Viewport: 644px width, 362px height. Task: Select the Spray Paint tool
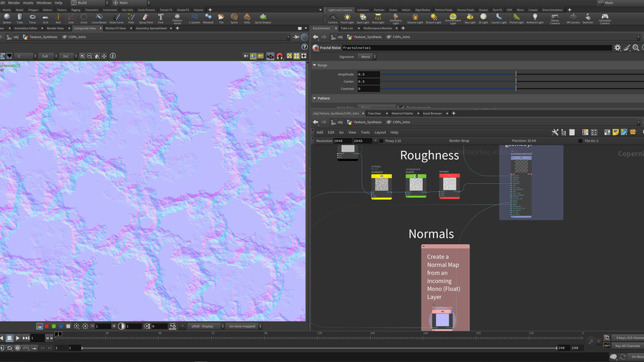(x=146, y=18)
